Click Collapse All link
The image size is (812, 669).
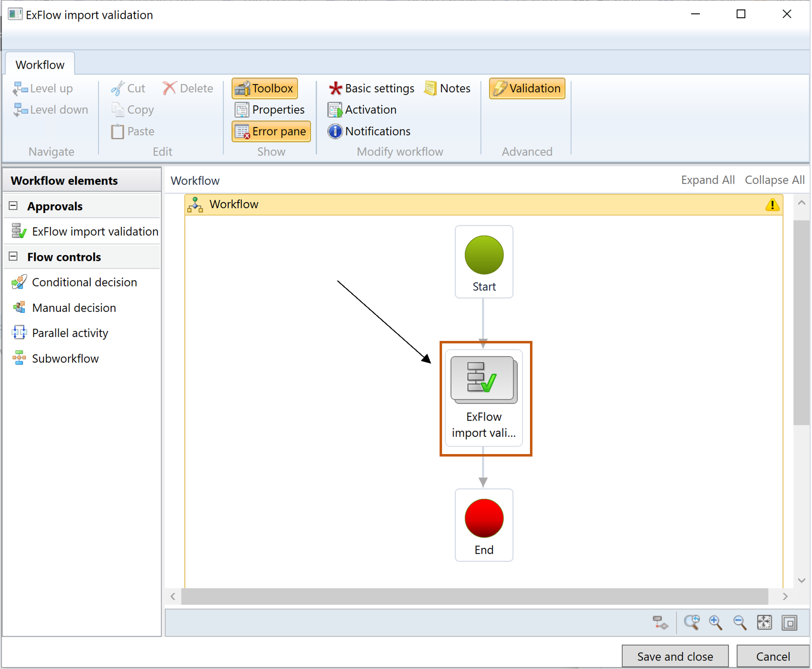click(x=774, y=180)
